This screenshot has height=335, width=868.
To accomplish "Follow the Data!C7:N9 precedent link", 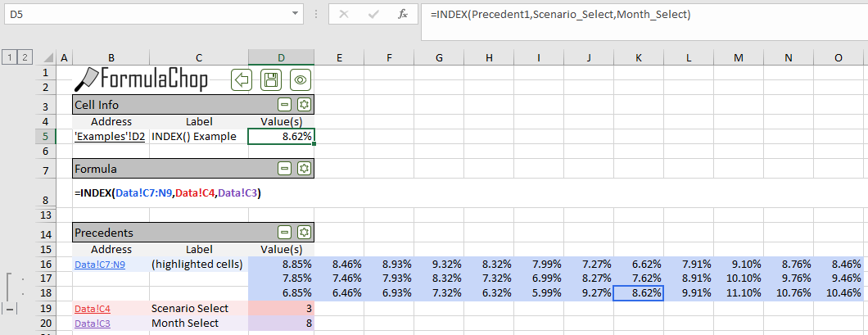I will click(x=98, y=265).
